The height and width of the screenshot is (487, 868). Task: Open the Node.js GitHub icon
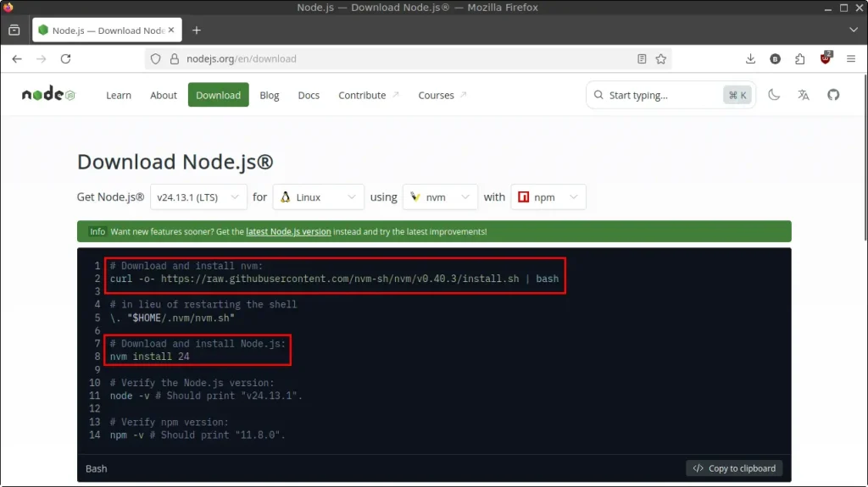[833, 95]
